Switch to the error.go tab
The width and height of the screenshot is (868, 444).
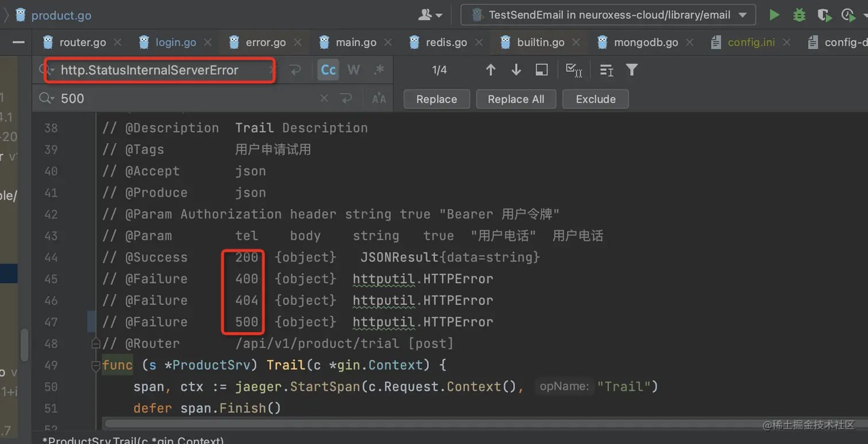pyautogui.click(x=266, y=43)
